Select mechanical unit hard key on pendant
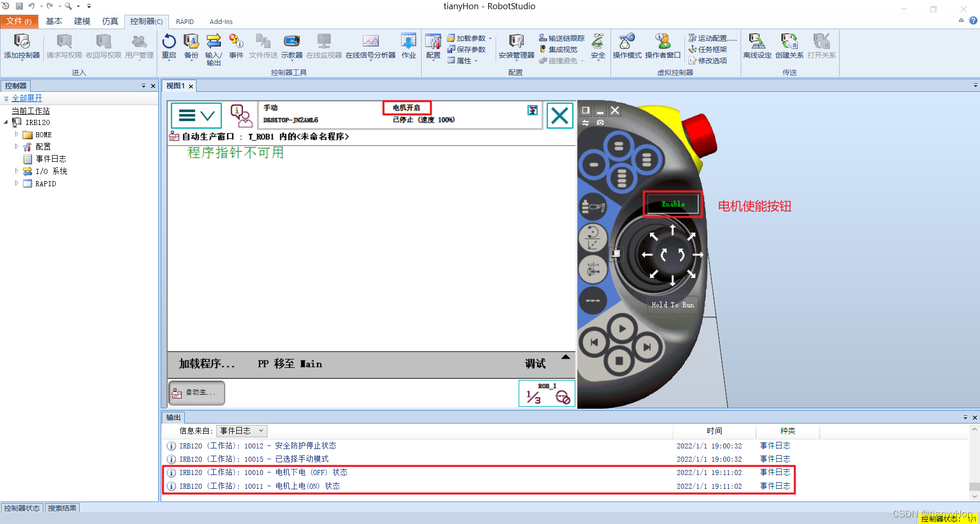 pyautogui.click(x=593, y=207)
